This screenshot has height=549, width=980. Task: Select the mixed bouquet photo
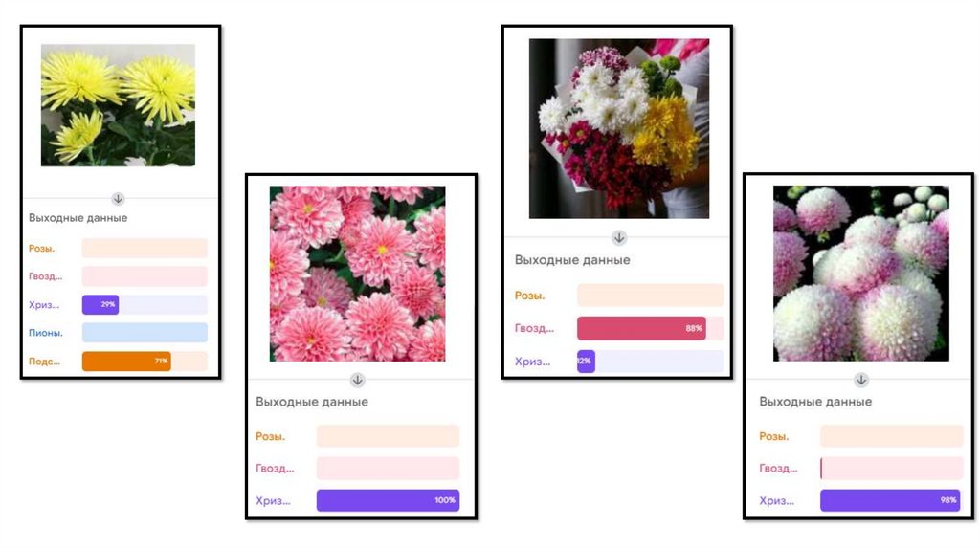pos(619,129)
